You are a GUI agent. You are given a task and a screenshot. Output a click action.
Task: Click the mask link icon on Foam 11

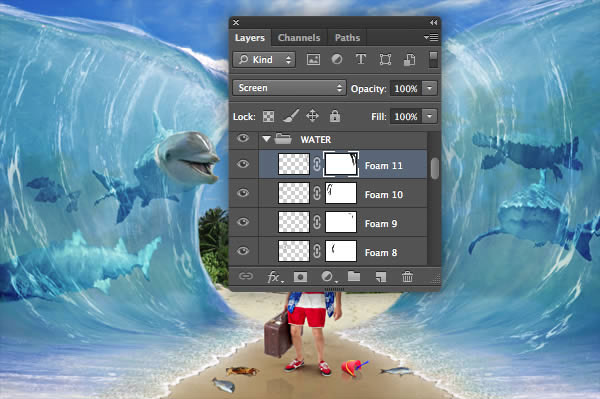(x=317, y=164)
